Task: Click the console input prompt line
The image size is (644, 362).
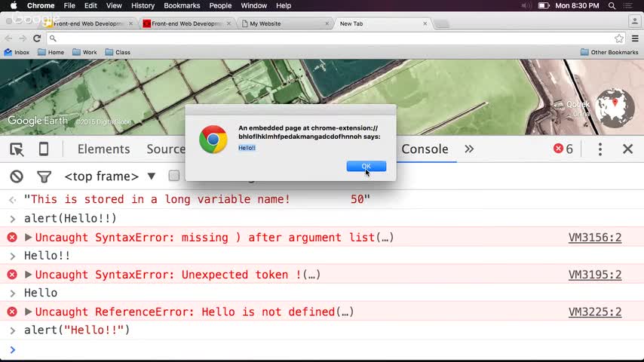Action: [x=322, y=350]
